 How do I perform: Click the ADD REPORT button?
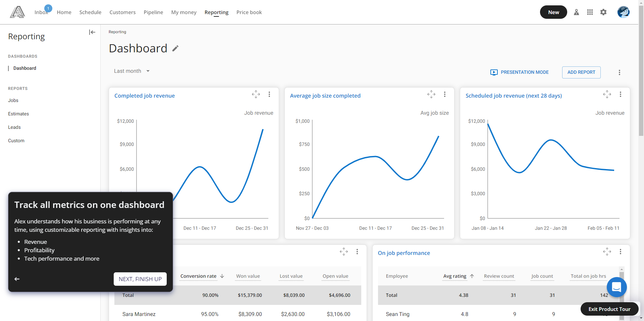click(581, 72)
